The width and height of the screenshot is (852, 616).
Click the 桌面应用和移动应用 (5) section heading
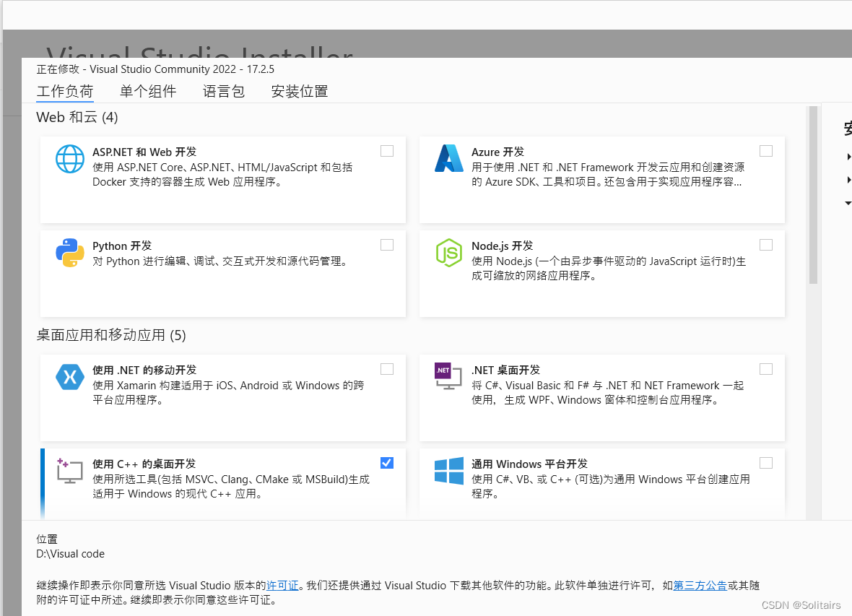tap(111, 335)
